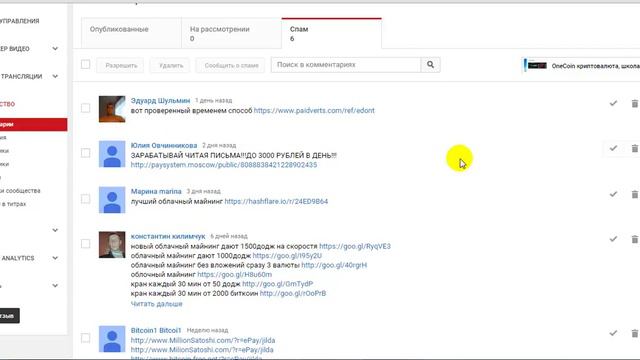The height and width of the screenshot is (360, 640).
Task: Approve Эдуард Шульмин's comment with the checkmark
Action: tap(613, 103)
